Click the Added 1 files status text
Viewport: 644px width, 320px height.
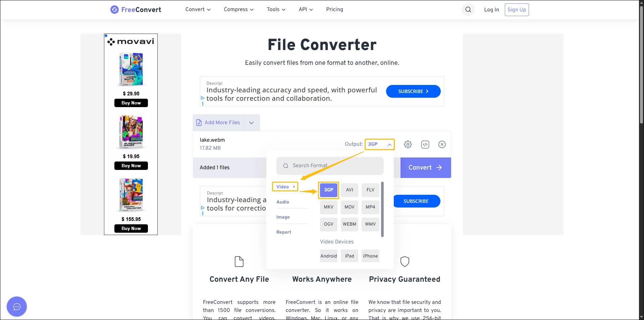point(215,168)
